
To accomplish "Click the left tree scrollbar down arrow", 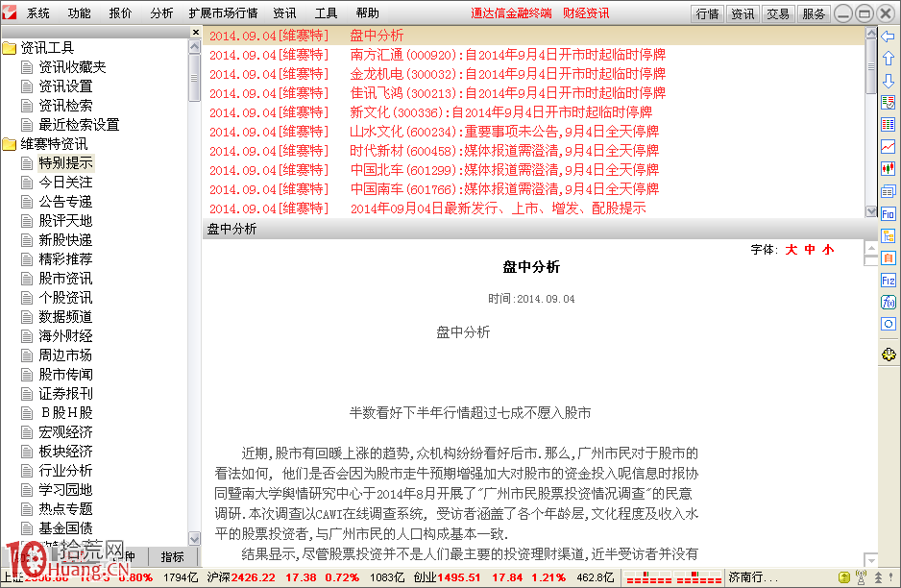I will click(x=194, y=539).
